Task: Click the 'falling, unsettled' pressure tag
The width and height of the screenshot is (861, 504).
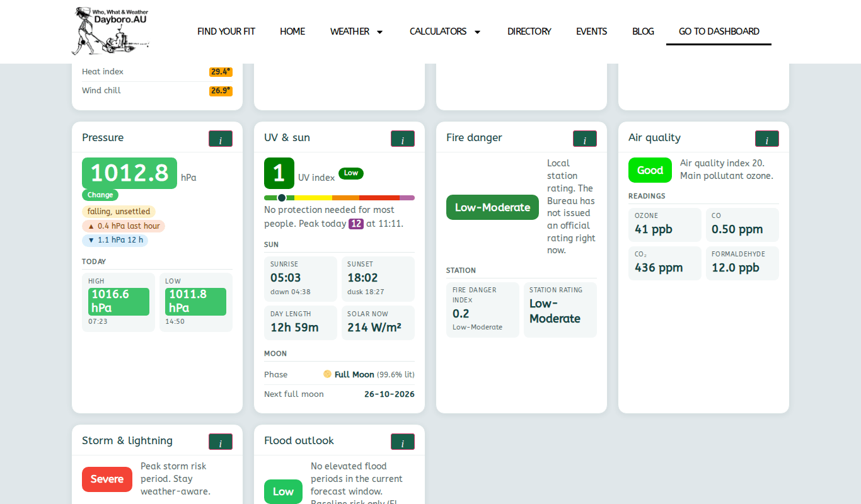Action: 118,212
